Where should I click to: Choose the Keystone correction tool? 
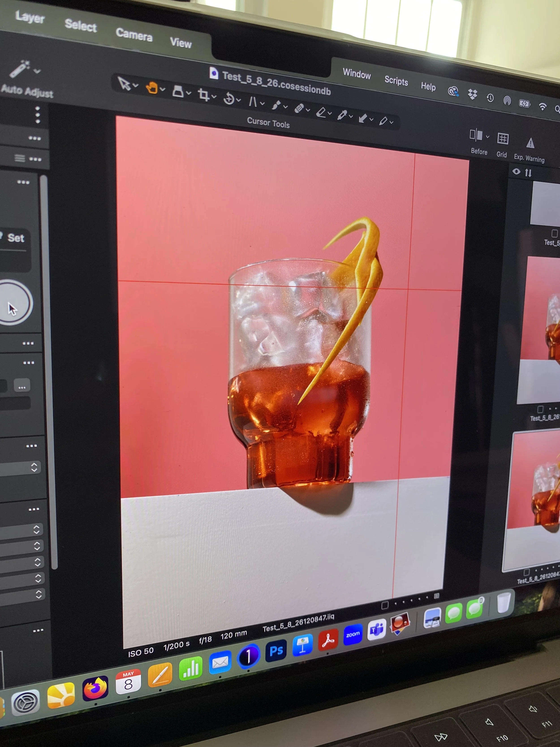coord(252,102)
